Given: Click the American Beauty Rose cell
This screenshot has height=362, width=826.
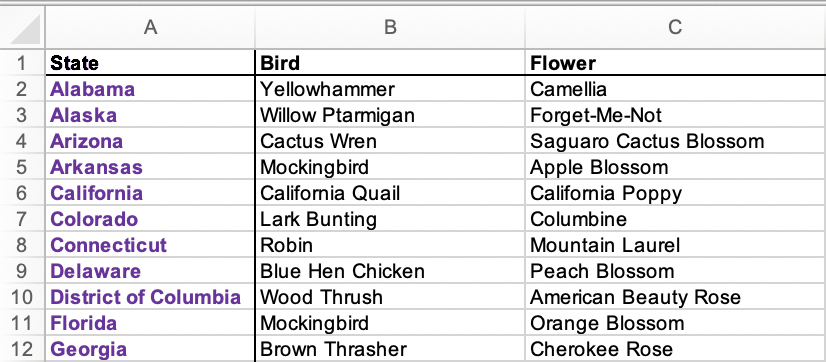Looking at the screenshot, I should coord(675,297).
